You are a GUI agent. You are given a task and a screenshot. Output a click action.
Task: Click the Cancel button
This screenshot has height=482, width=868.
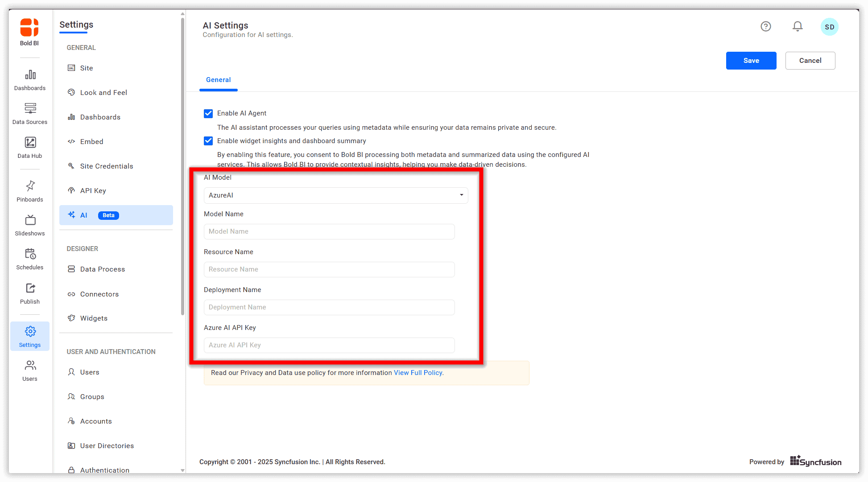810,61
